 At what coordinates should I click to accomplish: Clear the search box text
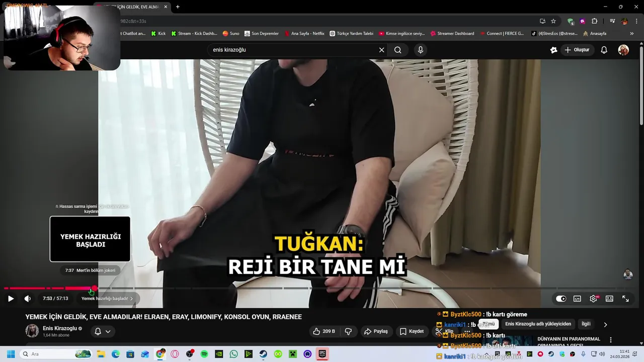click(x=381, y=50)
